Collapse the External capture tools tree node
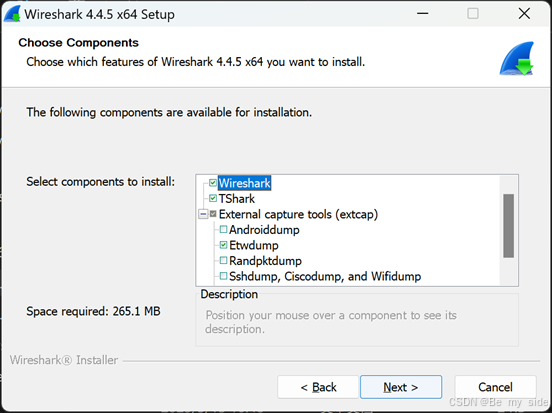Viewport: 552px width, 413px height. click(203, 214)
